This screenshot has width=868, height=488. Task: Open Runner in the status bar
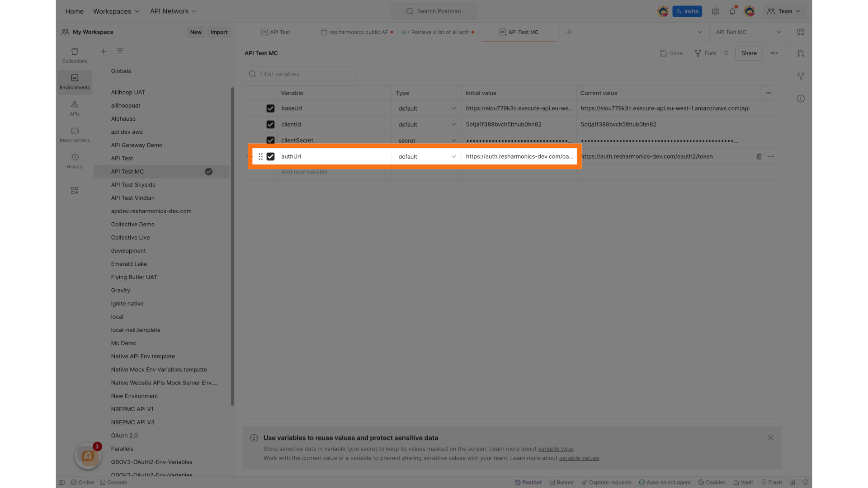561,483
